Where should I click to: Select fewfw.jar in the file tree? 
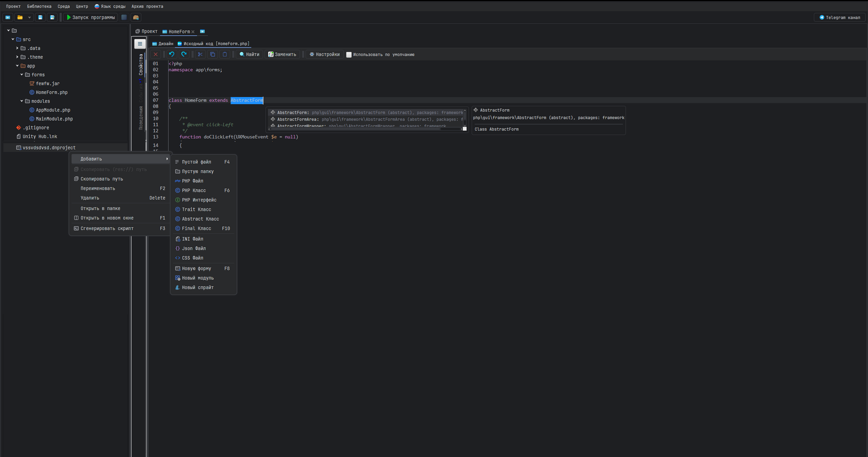[x=45, y=84]
